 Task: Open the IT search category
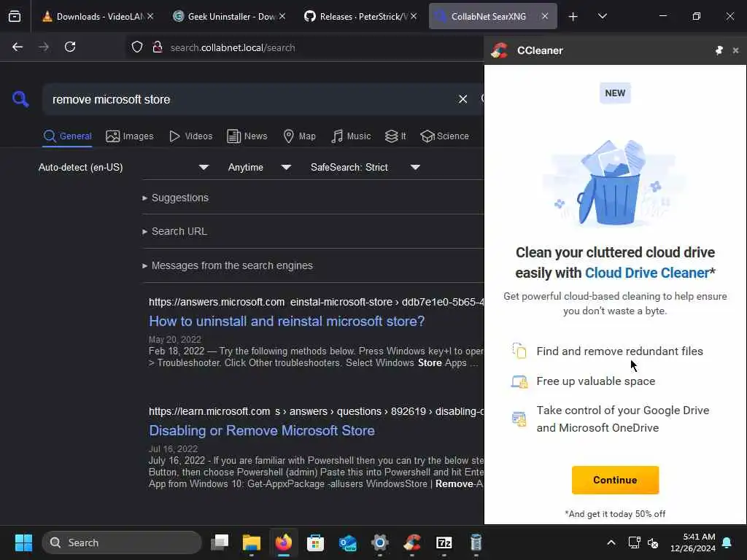(x=395, y=136)
